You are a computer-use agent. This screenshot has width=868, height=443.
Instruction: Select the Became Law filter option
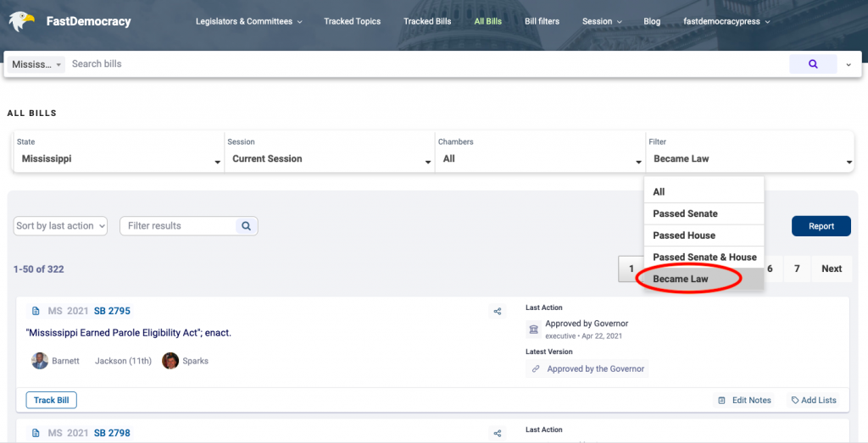pyautogui.click(x=681, y=279)
